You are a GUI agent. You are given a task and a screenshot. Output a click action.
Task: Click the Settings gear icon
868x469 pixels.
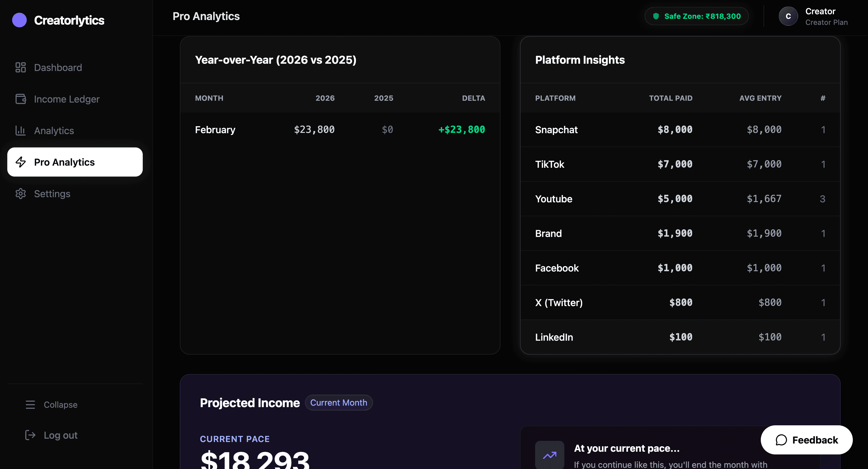click(21, 194)
